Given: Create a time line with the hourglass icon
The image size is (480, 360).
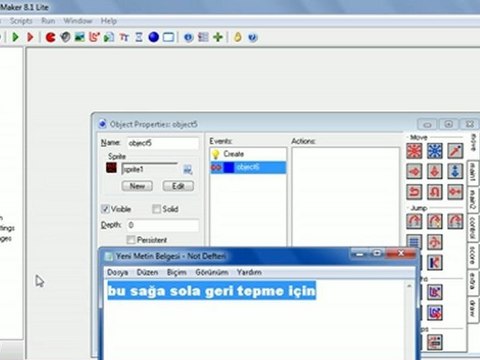Looking at the screenshot, I should [x=139, y=37].
